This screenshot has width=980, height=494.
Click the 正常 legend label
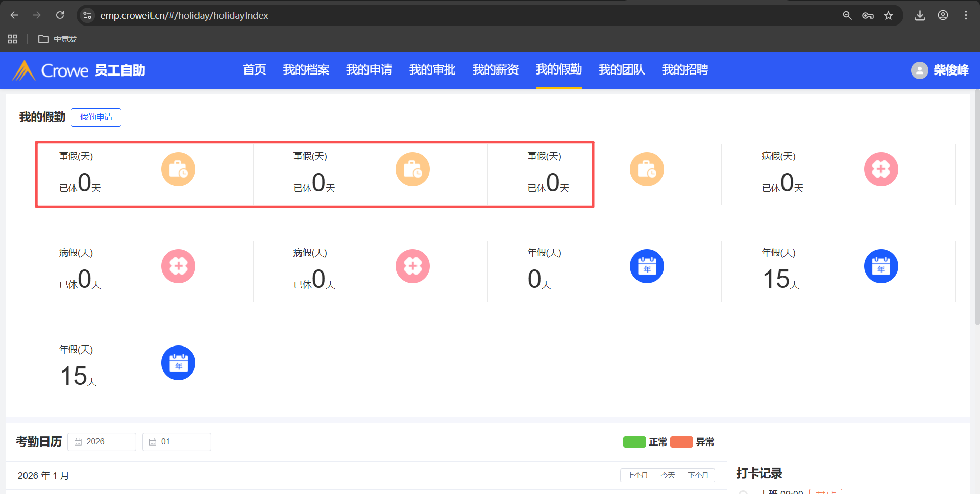coord(658,442)
